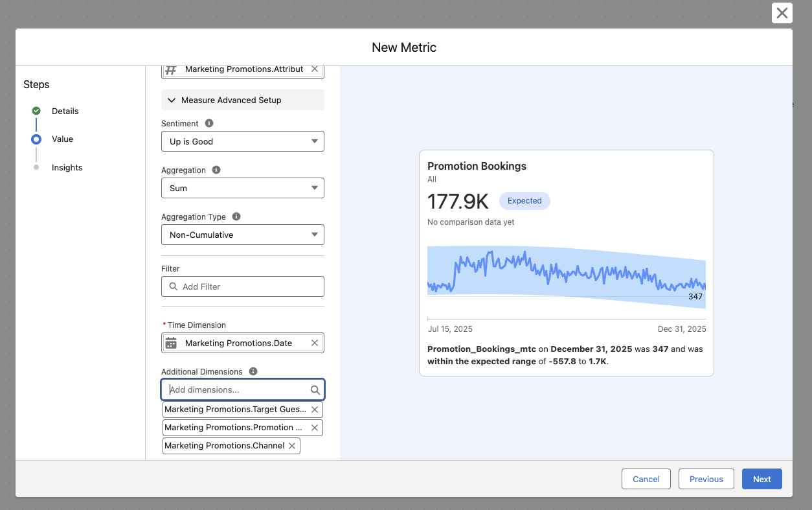Click the Additional Dimensions info icon
The height and width of the screenshot is (510, 812).
coord(253,371)
